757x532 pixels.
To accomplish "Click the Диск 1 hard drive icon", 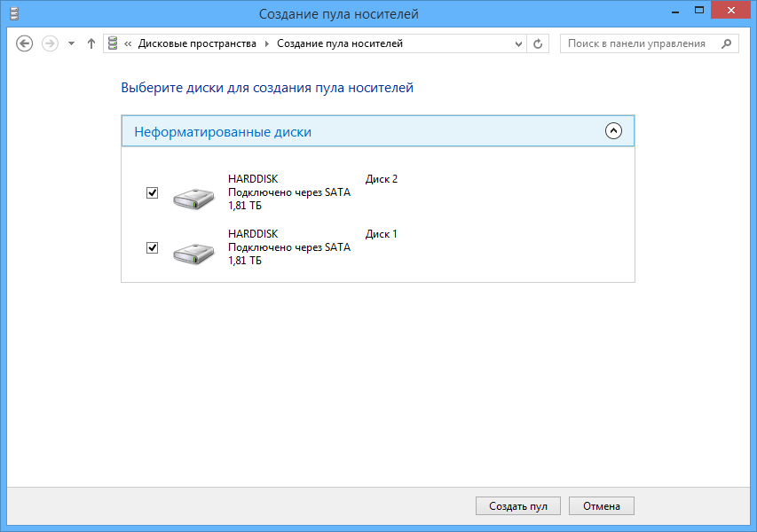I will click(193, 253).
